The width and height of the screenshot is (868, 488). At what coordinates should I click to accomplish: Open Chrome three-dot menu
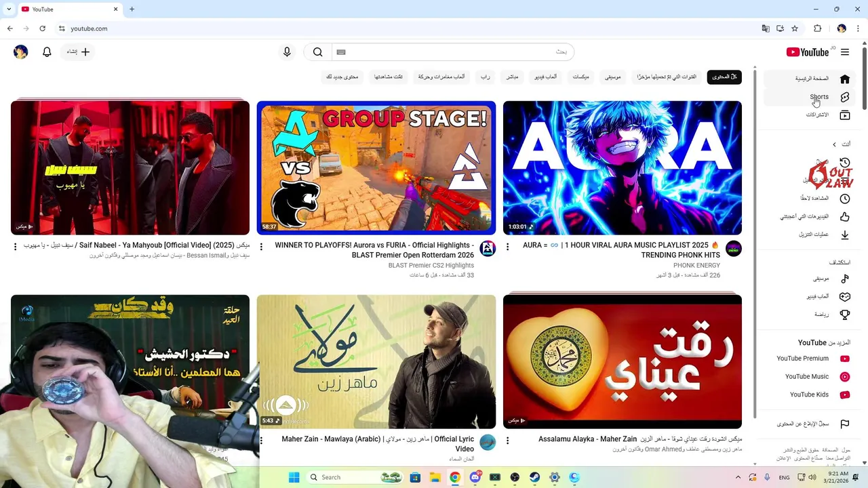pos(858,28)
